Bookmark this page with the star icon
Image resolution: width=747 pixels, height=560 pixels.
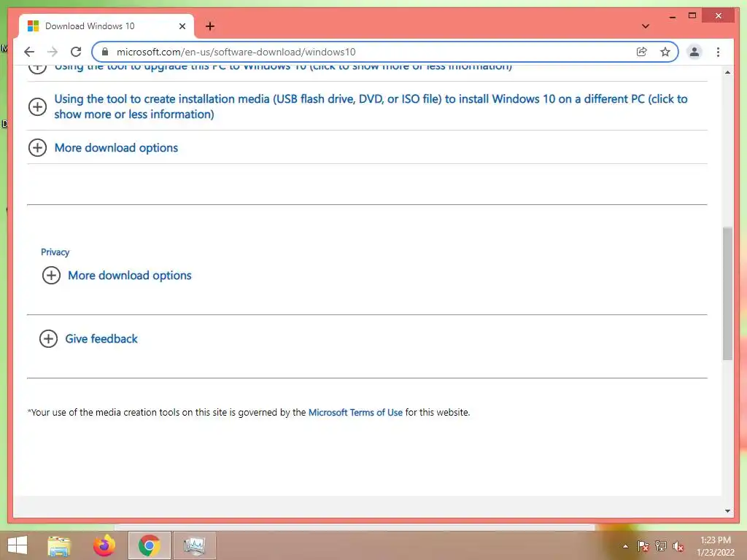pos(665,52)
